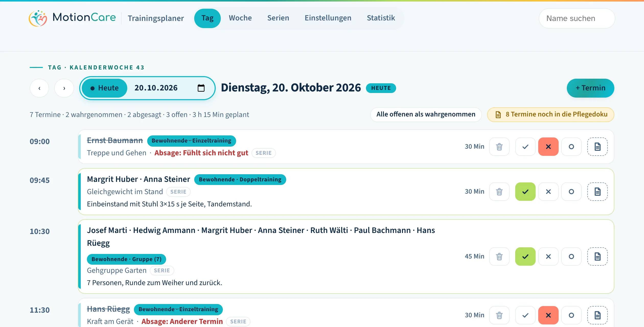
Task: Click the SERIE badge on Gehgruppe Garten
Action: point(162,271)
